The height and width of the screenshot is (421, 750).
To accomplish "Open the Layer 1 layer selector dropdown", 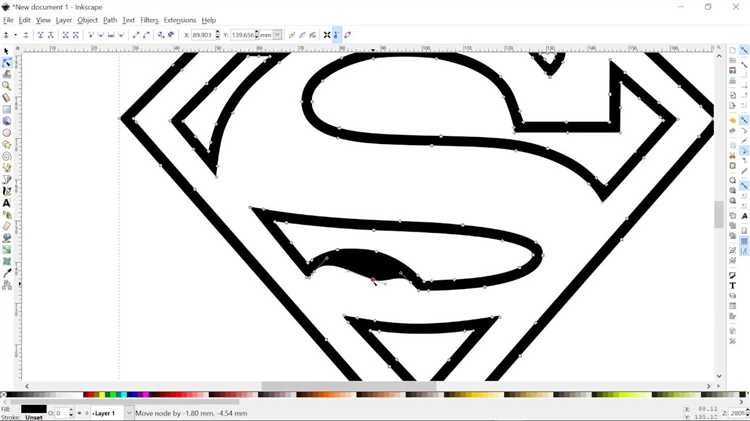I will tap(129, 413).
